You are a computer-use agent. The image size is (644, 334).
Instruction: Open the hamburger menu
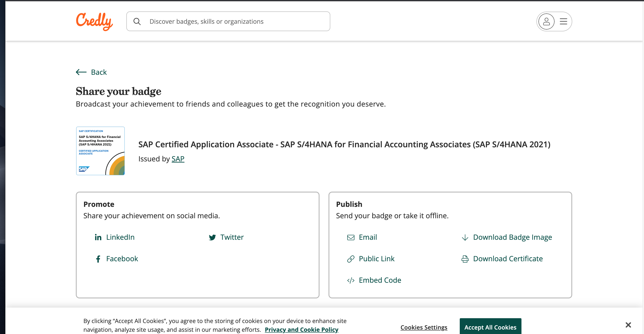563,21
